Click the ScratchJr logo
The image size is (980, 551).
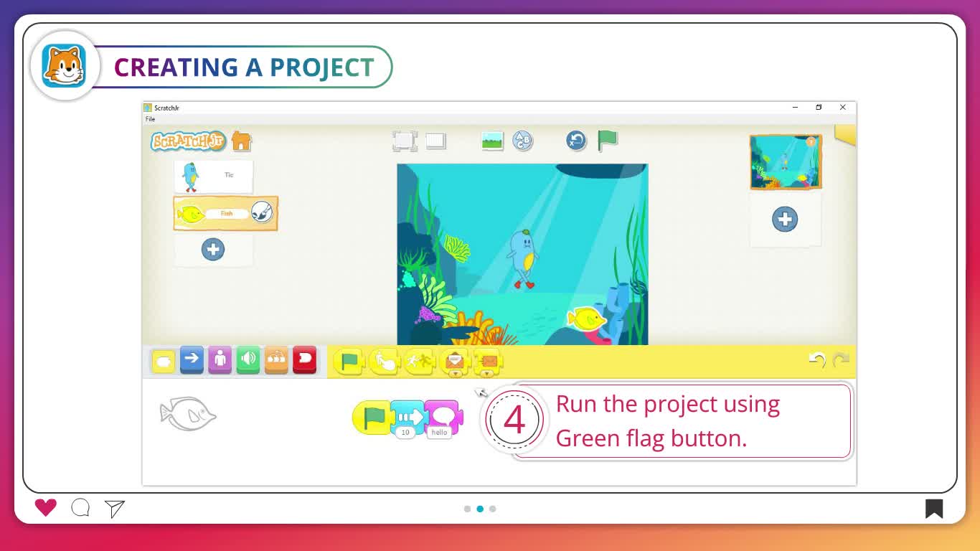[189, 141]
